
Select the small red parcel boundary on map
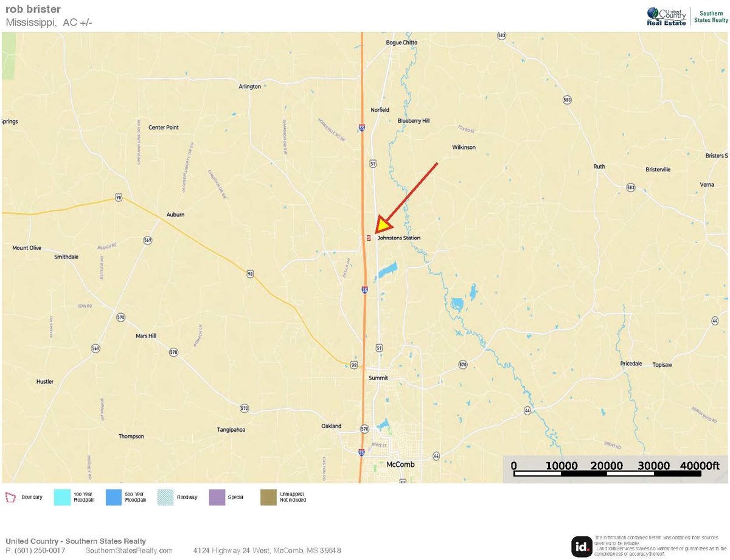tap(369, 238)
